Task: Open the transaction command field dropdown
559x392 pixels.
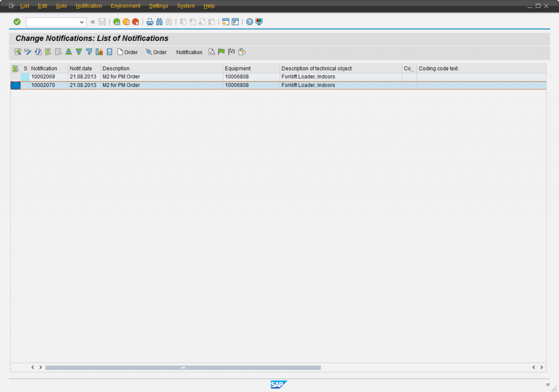Action: [82, 22]
